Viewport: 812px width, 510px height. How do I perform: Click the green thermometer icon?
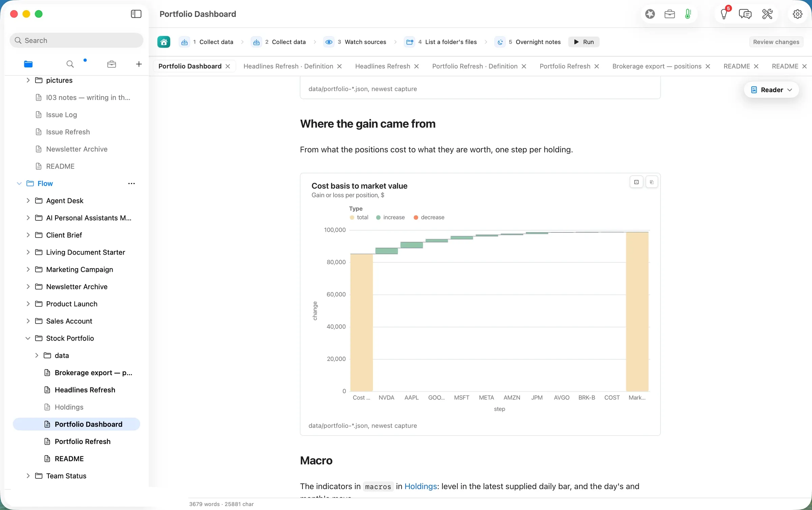(688, 14)
